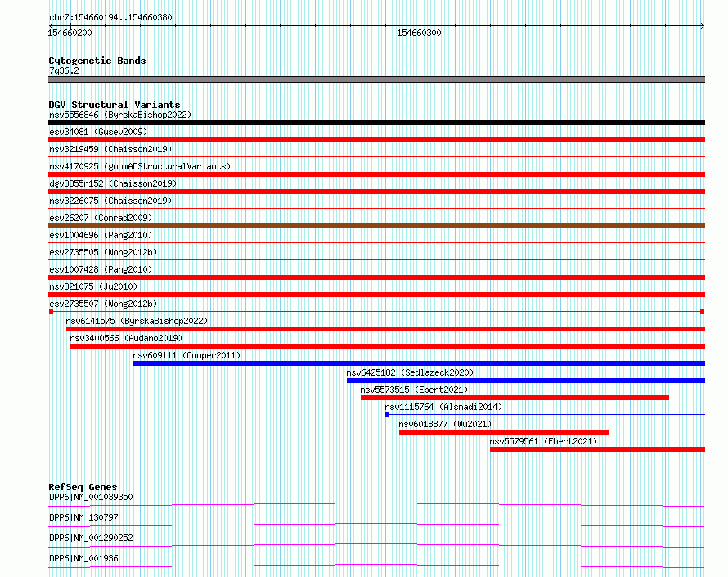Open nsv6141575 (ByrskaBishop2022) variant label
Screen dimensions: 728x577
tap(137, 321)
